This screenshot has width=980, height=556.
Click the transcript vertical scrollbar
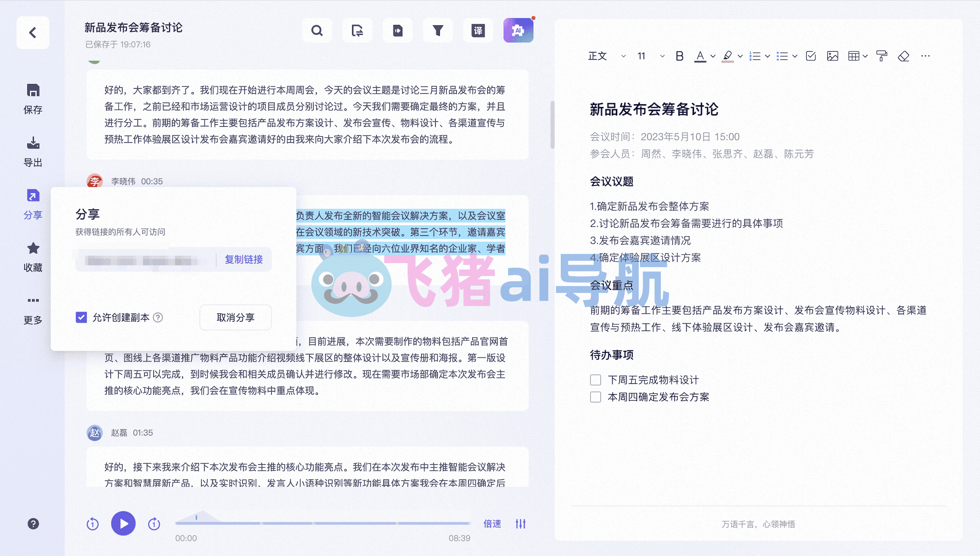coord(552,125)
